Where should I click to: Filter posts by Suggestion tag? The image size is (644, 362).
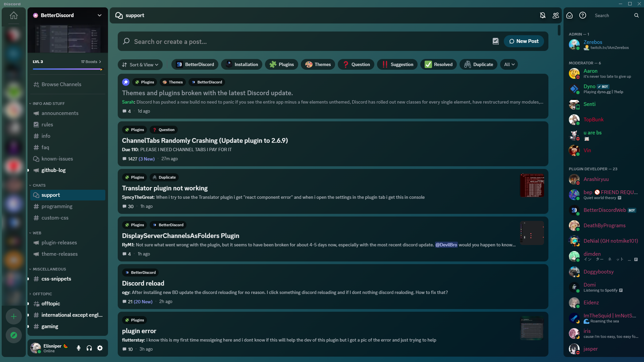pyautogui.click(x=397, y=65)
